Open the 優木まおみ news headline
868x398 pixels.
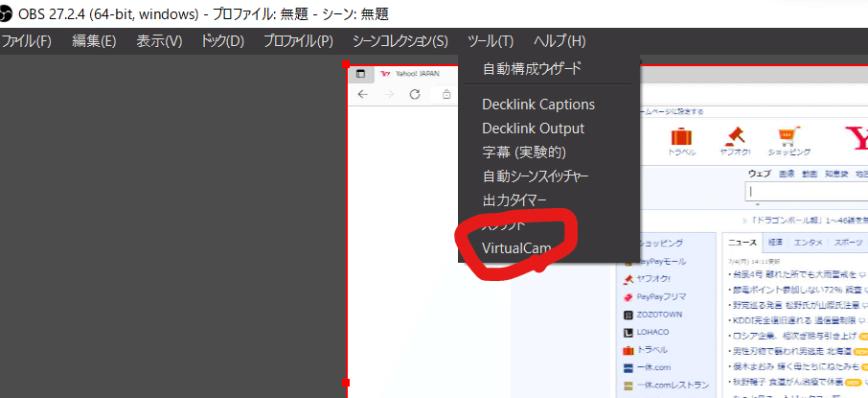coord(794,367)
